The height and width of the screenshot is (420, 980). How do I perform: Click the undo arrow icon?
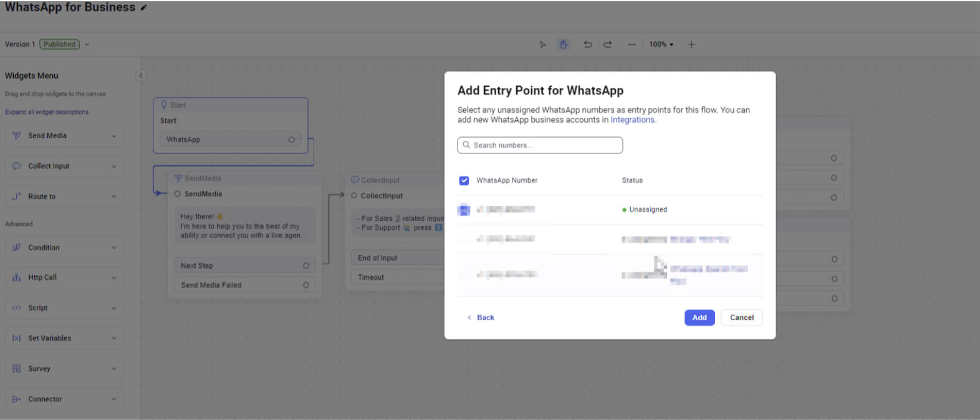pyautogui.click(x=587, y=44)
